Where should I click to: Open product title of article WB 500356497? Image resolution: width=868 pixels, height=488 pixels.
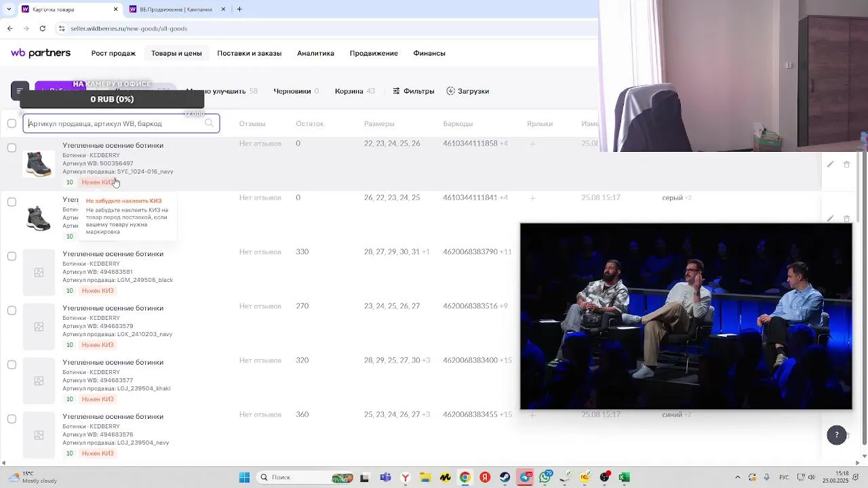tap(113, 145)
